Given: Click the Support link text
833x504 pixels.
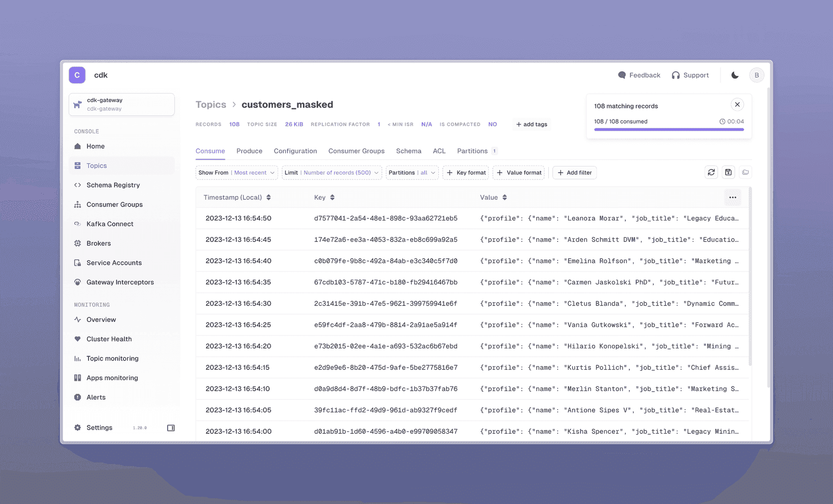Looking at the screenshot, I should coord(696,75).
